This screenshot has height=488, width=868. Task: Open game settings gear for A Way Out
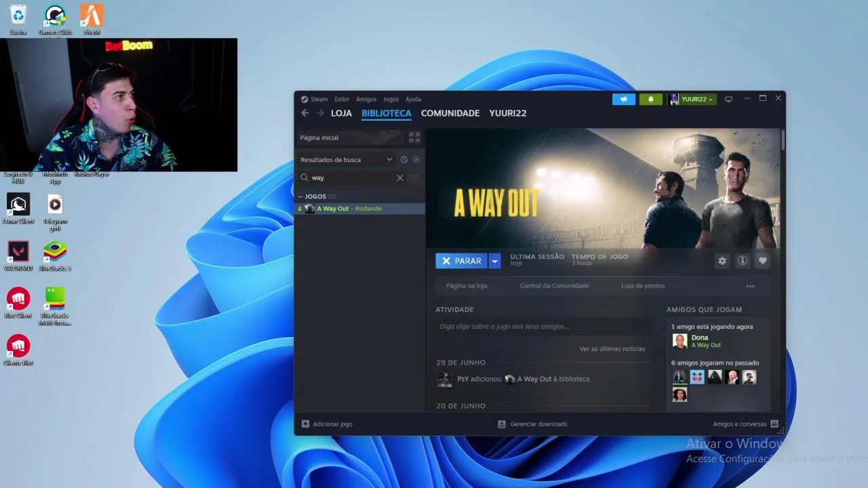coord(722,260)
